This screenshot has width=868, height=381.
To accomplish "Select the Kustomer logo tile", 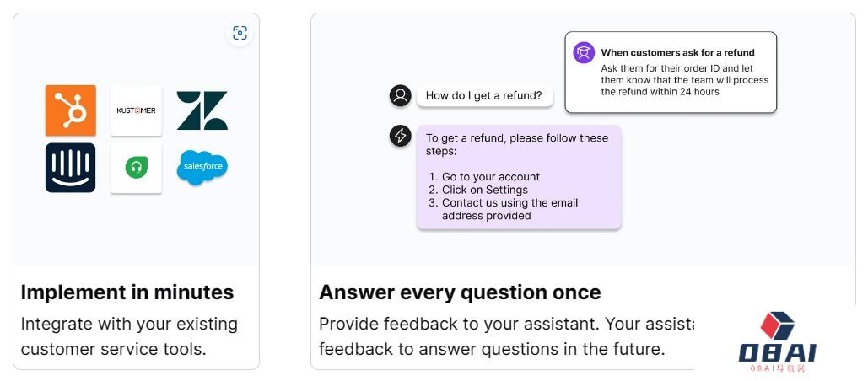I will pos(136,110).
